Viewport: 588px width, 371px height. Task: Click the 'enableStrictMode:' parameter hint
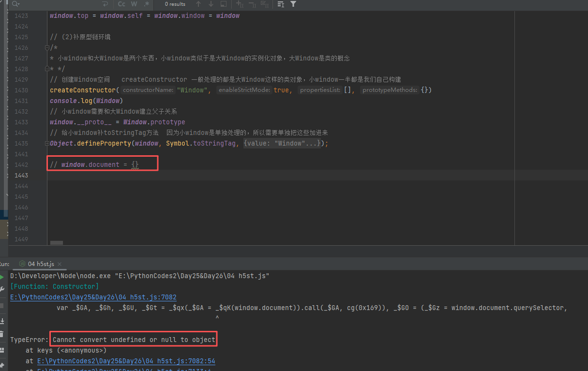click(x=243, y=90)
